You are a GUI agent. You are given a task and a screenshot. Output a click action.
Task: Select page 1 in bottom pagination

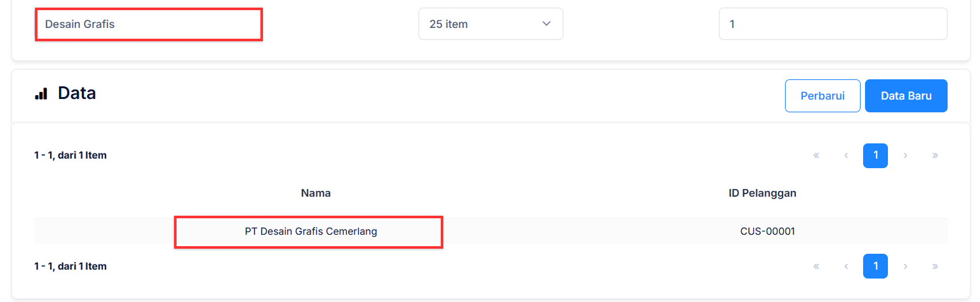(875, 266)
